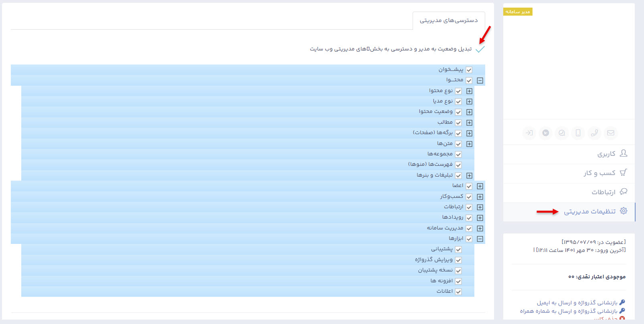This screenshot has height=324, width=644.
Task: Click the speech bubbles icon beside ارتباطات
Action: pos(624,192)
